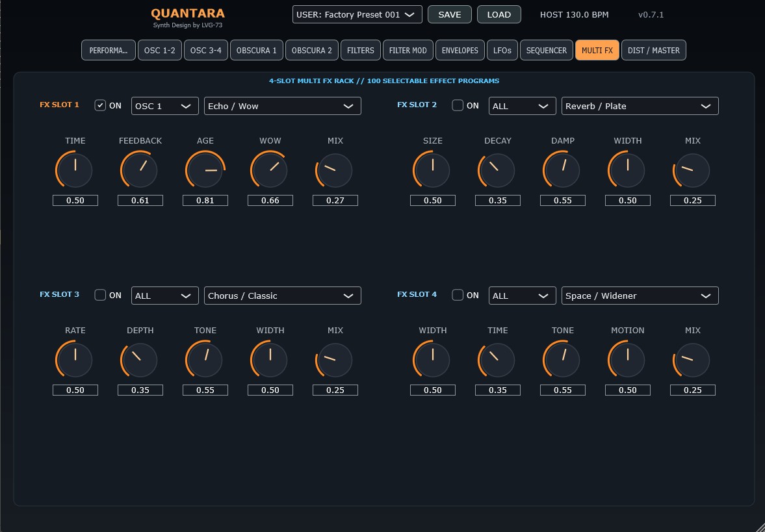Click the FX Slot 1 WOW knob
Viewport: 765px width, 532px height.
point(270,170)
